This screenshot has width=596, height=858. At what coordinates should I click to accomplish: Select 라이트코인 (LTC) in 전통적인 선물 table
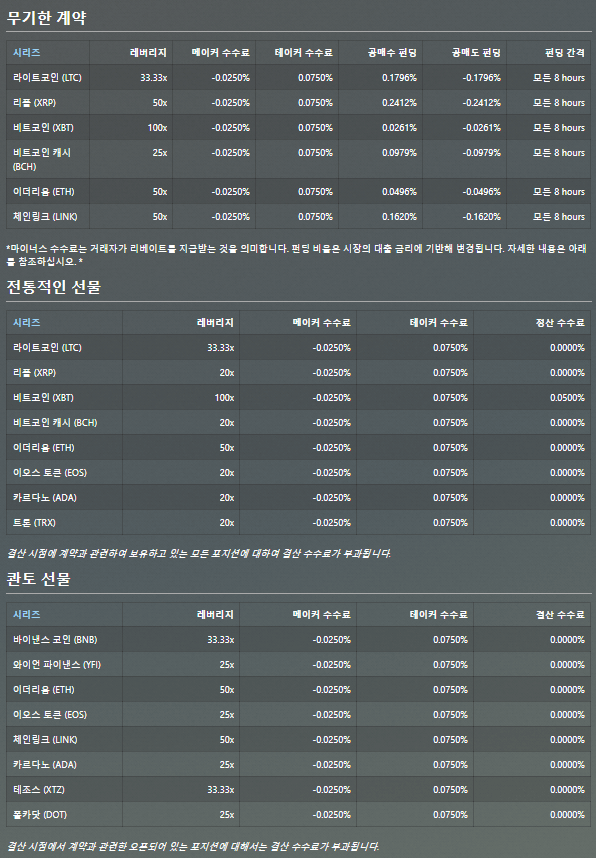(x=47, y=347)
